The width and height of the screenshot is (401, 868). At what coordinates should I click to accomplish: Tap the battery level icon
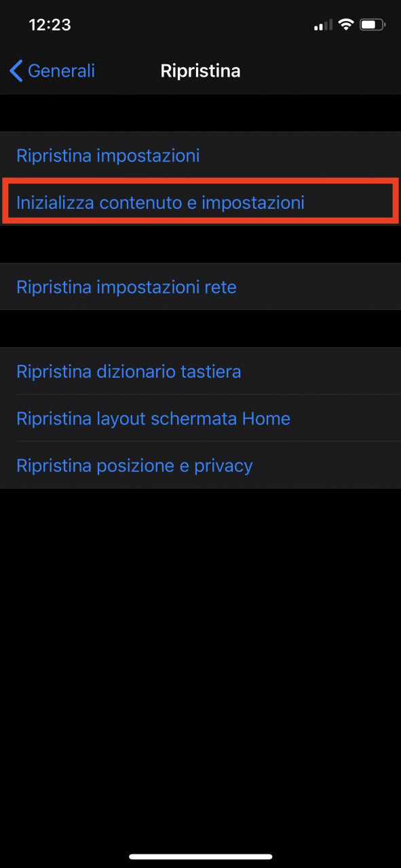(x=373, y=25)
